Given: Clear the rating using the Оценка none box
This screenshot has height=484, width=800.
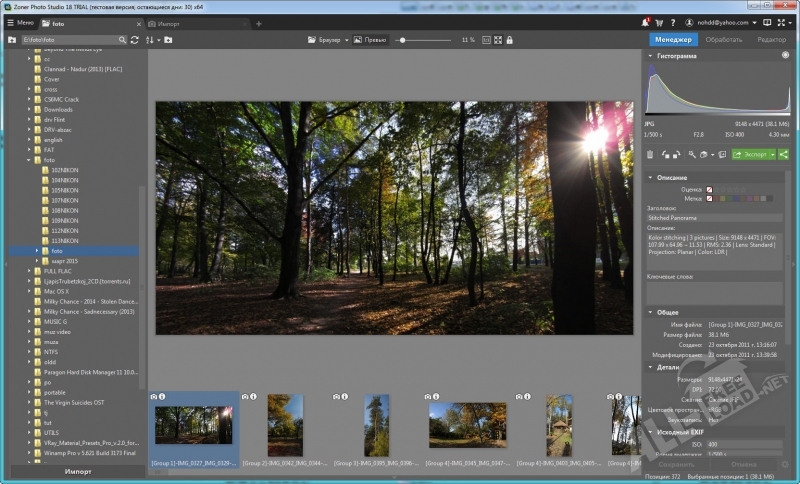Looking at the screenshot, I should 710,188.
